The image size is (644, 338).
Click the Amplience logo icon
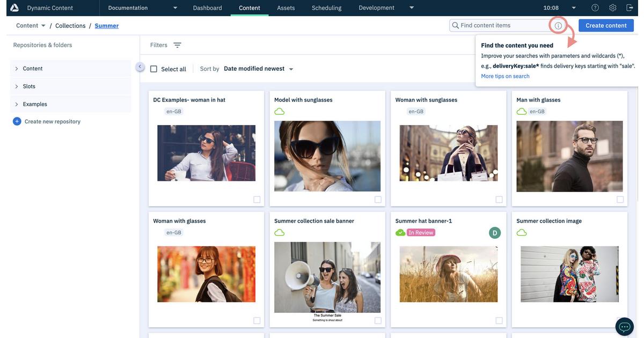click(14, 8)
